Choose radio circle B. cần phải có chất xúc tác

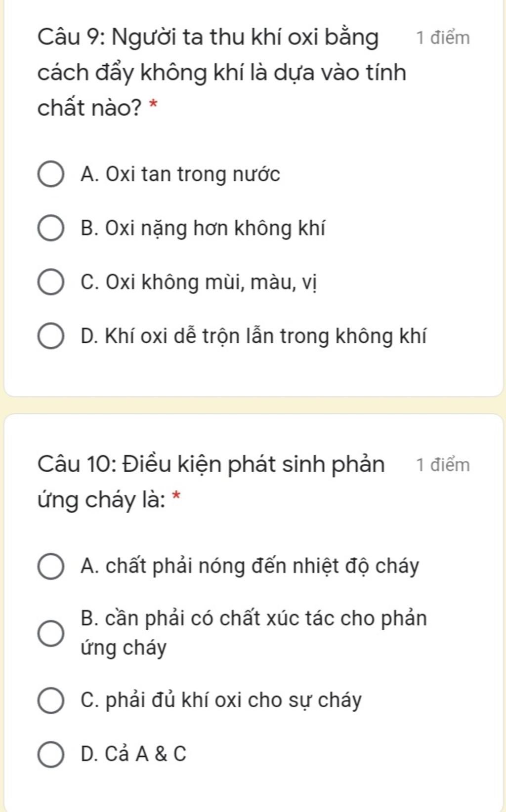click(51, 633)
